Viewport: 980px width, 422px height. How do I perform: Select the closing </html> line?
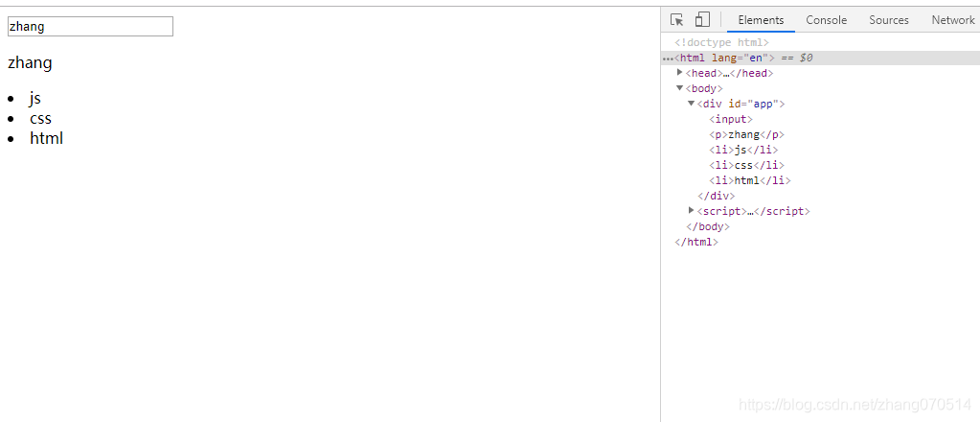696,242
